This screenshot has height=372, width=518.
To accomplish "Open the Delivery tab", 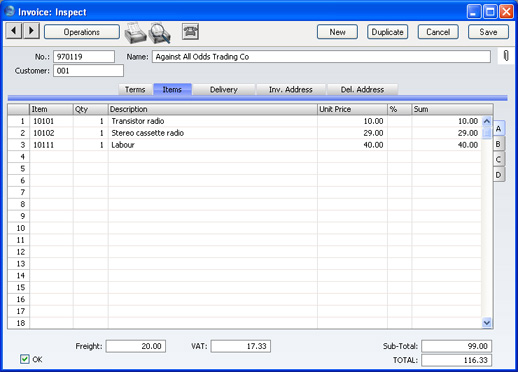I will tap(224, 89).
